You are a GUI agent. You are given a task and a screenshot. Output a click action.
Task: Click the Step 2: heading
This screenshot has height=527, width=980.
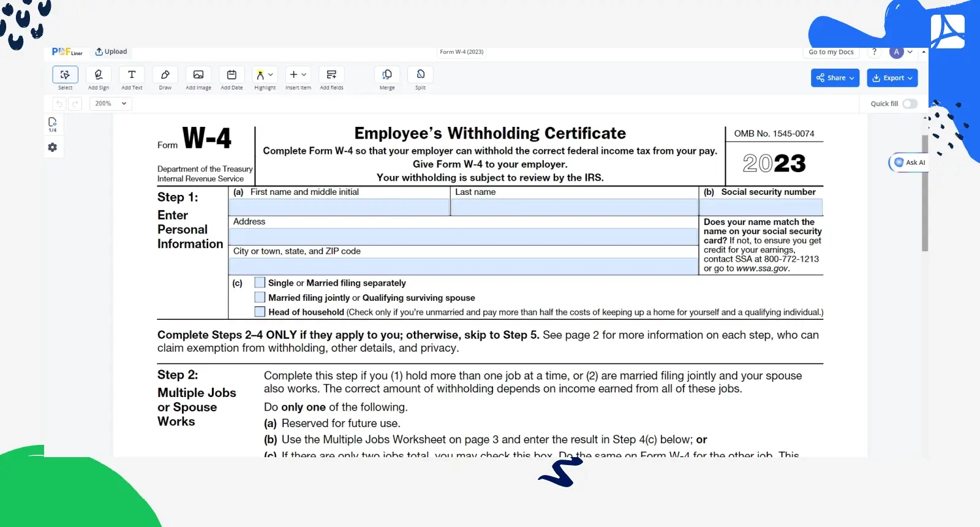click(178, 374)
